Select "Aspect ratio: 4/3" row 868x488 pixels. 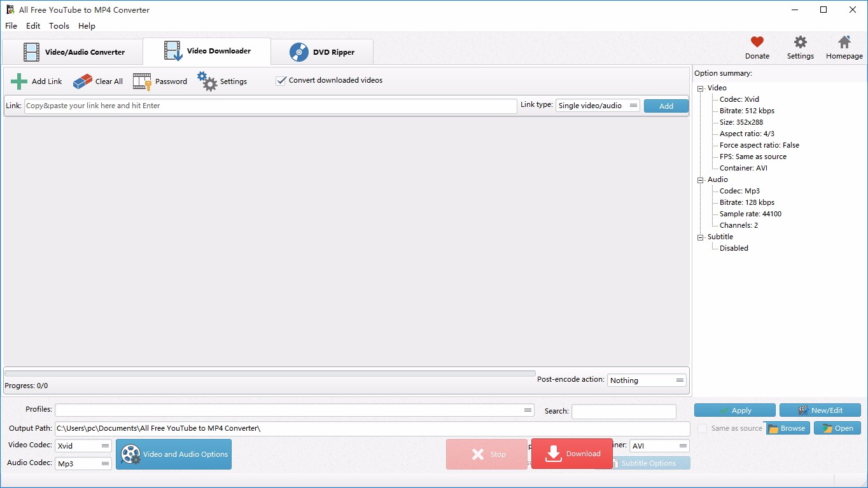pos(746,134)
